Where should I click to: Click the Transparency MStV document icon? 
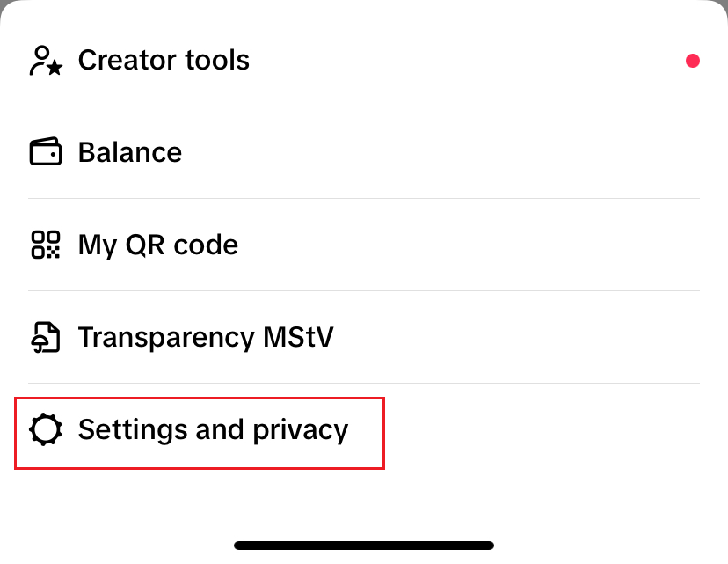pyautogui.click(x=46, y=336)
